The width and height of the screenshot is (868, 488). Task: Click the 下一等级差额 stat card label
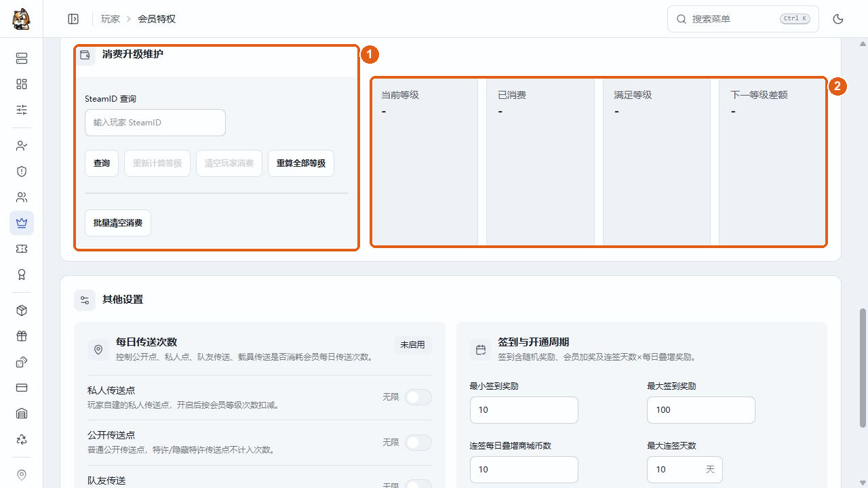coord(759,95)
